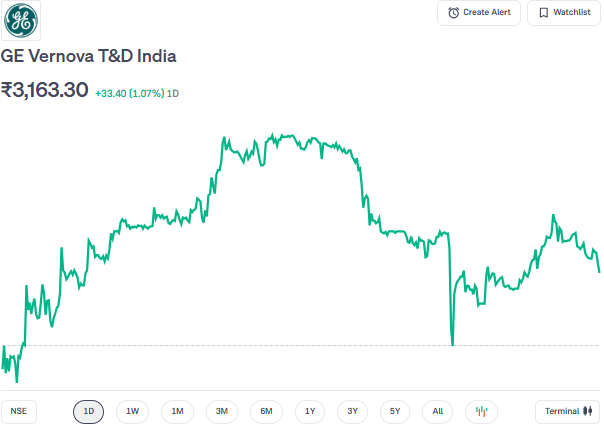Select the 5Y time range

395,411
